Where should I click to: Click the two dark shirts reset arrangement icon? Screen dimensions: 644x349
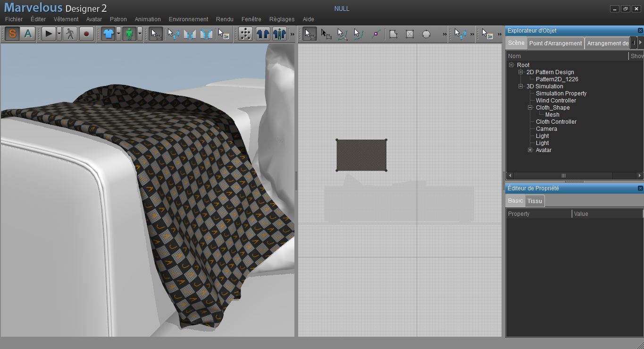(263, 34)
